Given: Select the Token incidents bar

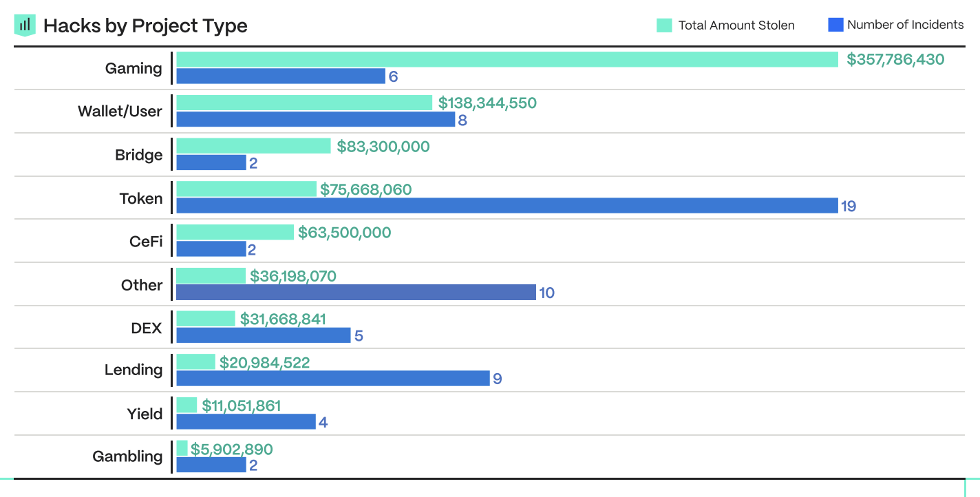Looking at the screenshot, I should pyautogui.click(x=507, y=206).
